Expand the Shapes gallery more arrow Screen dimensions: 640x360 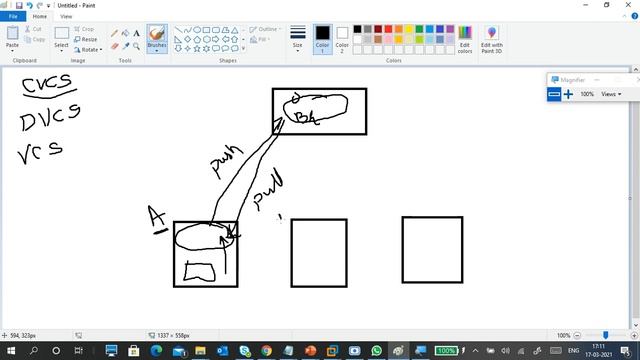click(x=244, y=49)
